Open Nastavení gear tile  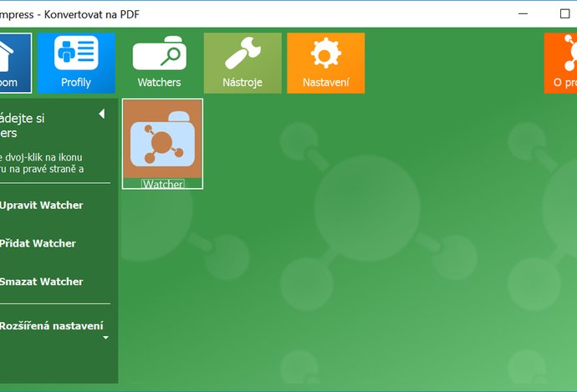(325, 63)
